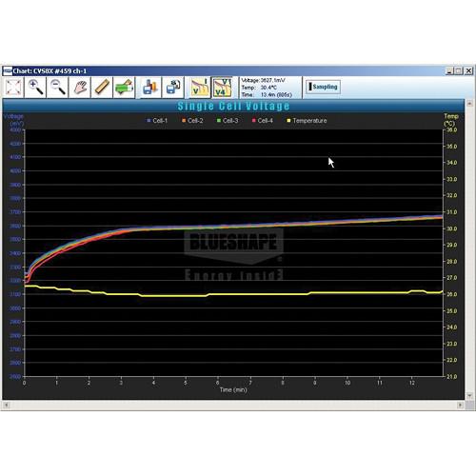Click the Temperature legend entry
The width and height of the screenshot is (476, 476).
[x=307, y=121]
